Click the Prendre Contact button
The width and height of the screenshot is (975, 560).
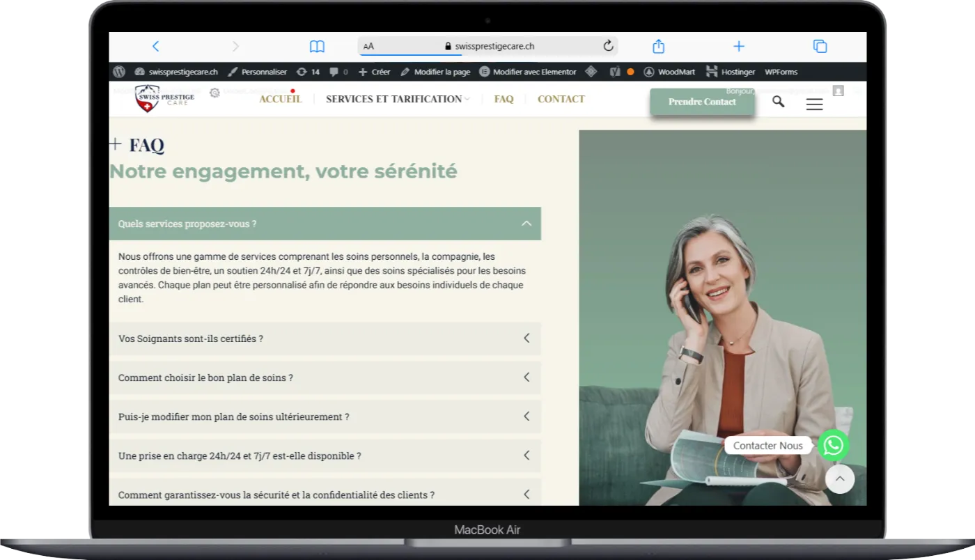point(701,102)
